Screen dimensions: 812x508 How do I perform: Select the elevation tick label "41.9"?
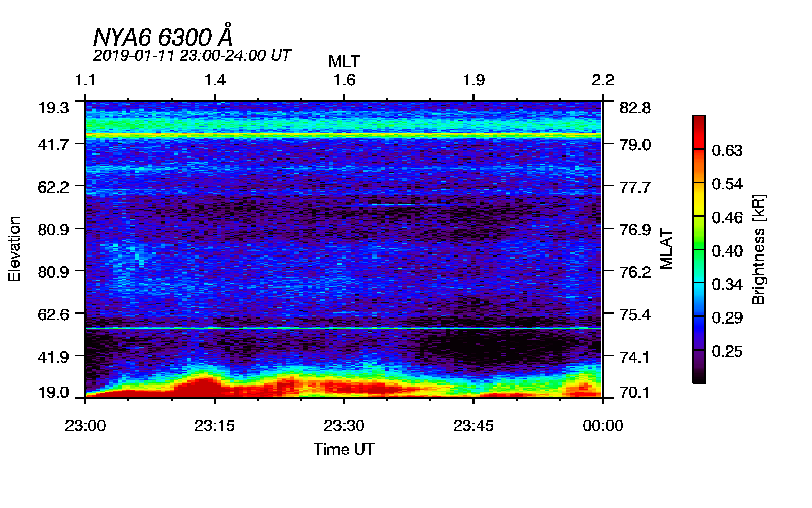click(54, 357)
